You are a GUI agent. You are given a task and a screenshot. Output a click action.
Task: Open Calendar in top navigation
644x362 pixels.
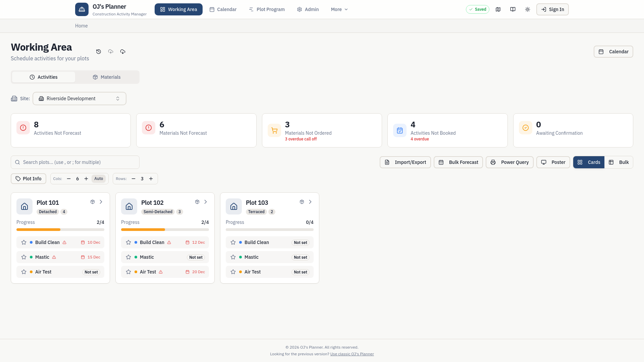tap(223, 9)
